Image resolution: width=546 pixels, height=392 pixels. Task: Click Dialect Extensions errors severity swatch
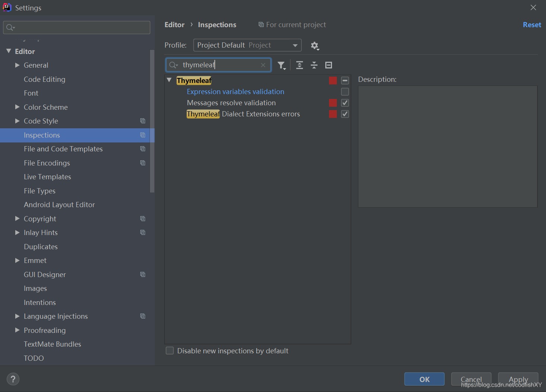click(333, 114)
